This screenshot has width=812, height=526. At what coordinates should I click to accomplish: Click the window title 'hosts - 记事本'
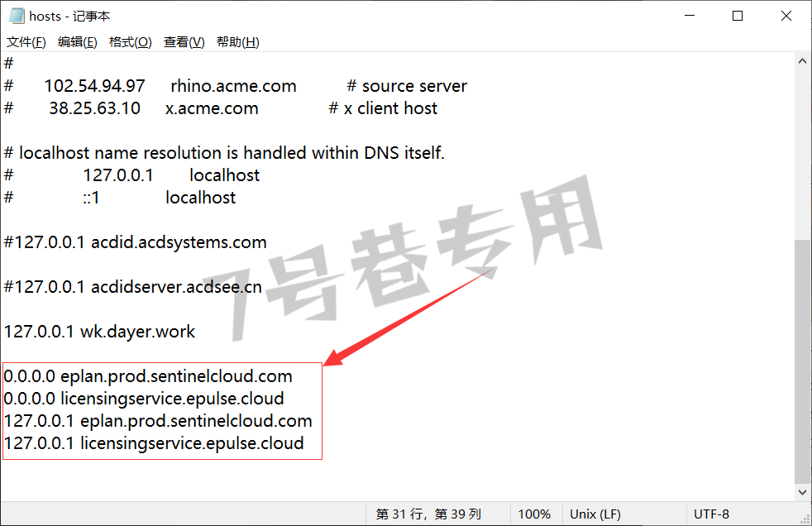tap(69, 16)
